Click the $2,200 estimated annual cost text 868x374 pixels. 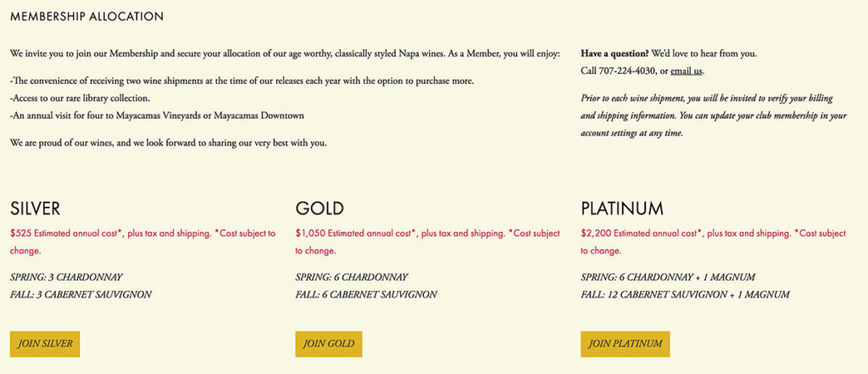(714, 243)
